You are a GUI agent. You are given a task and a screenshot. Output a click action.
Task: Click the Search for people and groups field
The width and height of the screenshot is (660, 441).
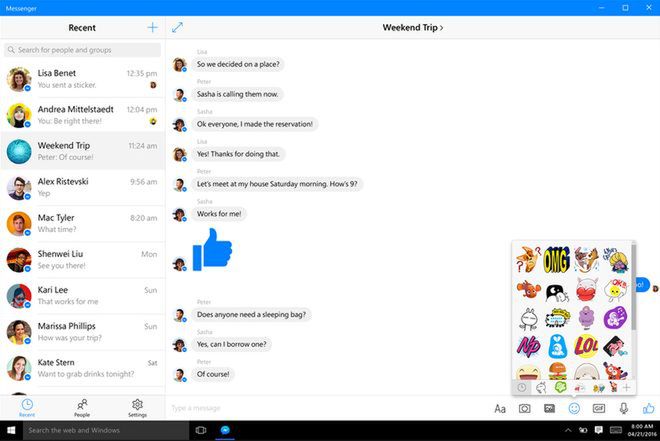click(x=82, y=50)
